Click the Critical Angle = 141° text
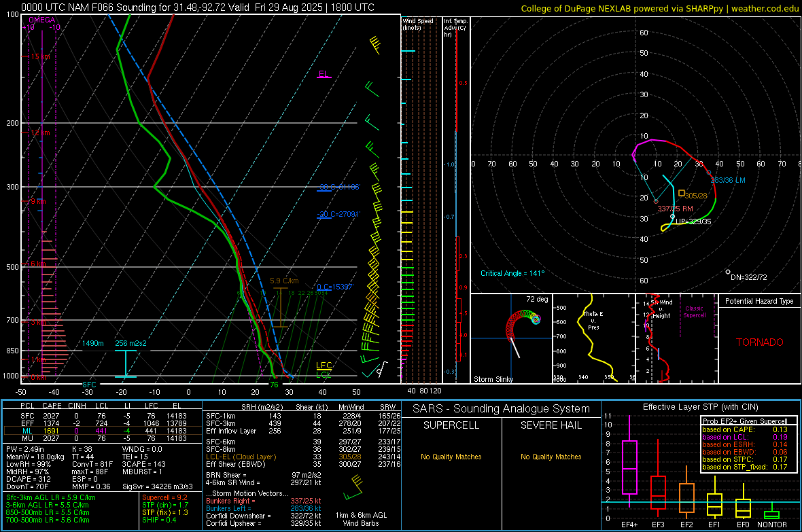The width and height of the screenshot is (802, 532). tap(512, 273)
